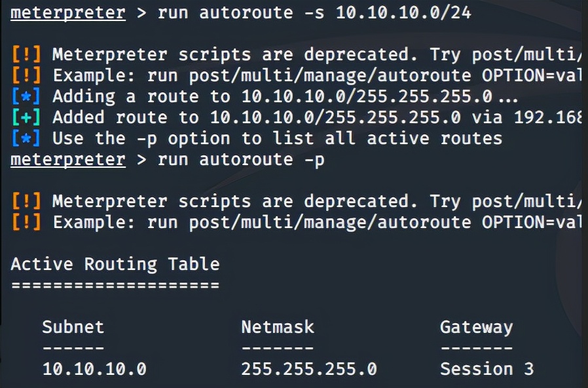Click the 255.255.255.0 netmask value in the table row

(309, 369)
